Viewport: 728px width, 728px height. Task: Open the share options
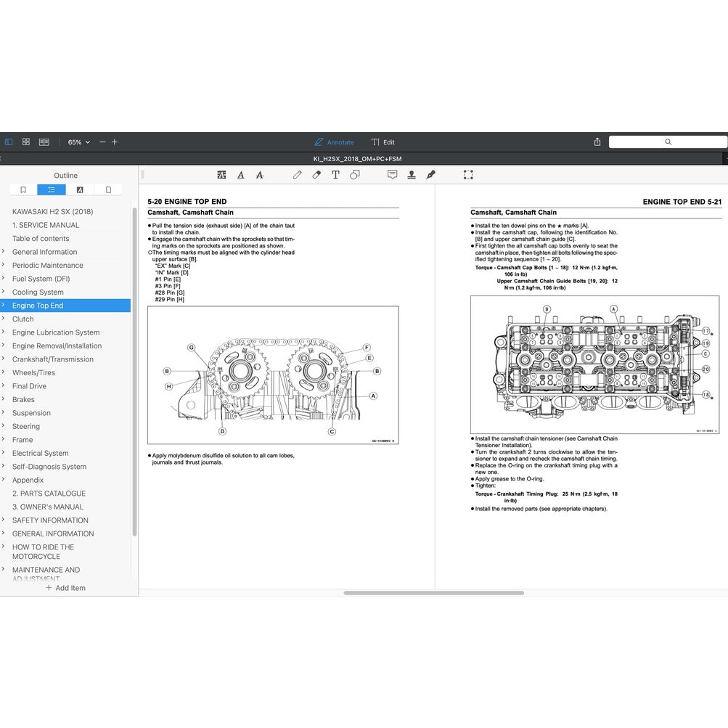click(597, 142)
